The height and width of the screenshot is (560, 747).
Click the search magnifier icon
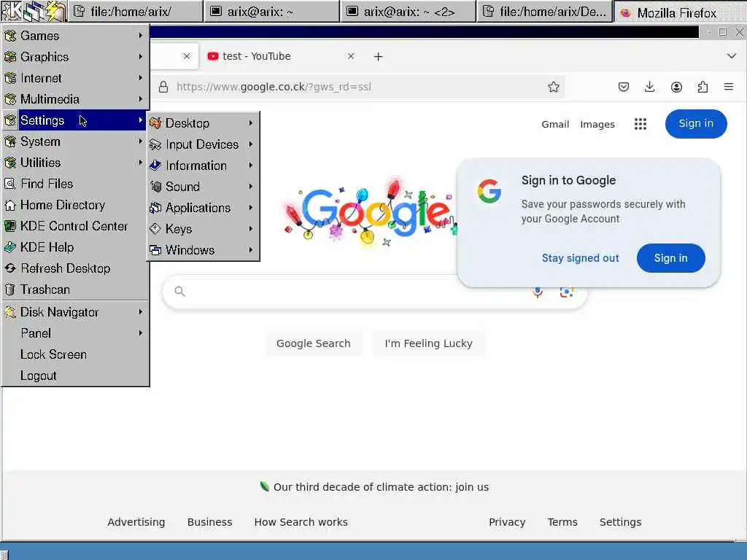[x=179, y=291]
